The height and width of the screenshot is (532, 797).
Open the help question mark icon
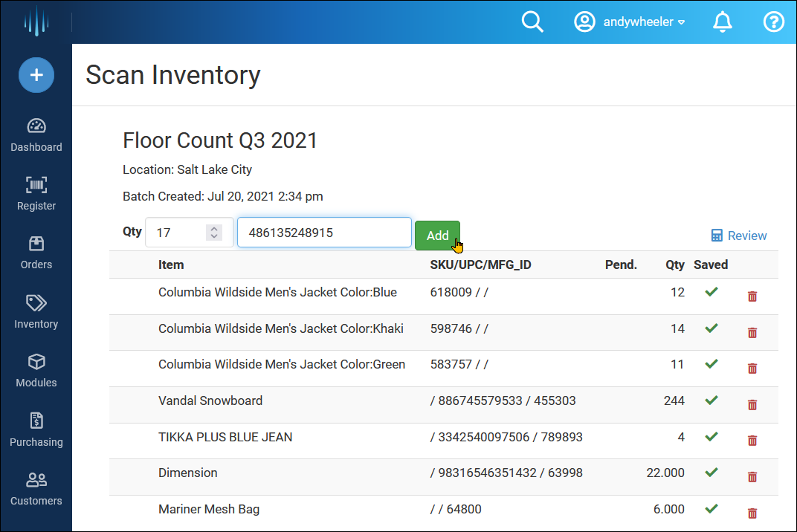773,22
